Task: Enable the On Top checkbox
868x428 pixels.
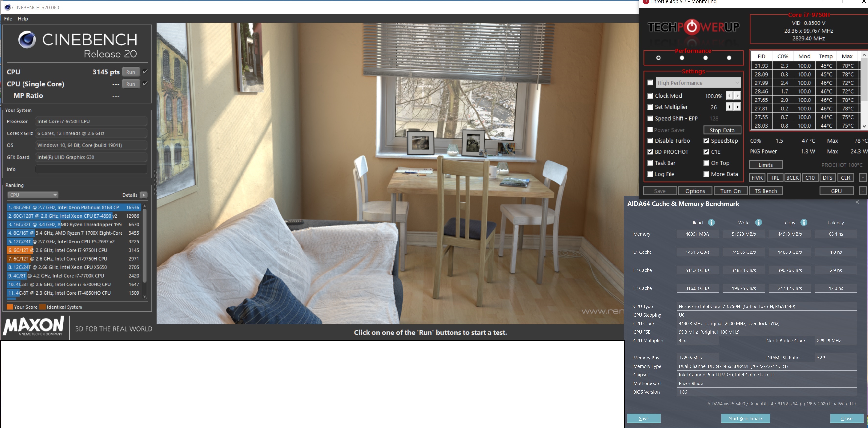Action: click(706, 163)
